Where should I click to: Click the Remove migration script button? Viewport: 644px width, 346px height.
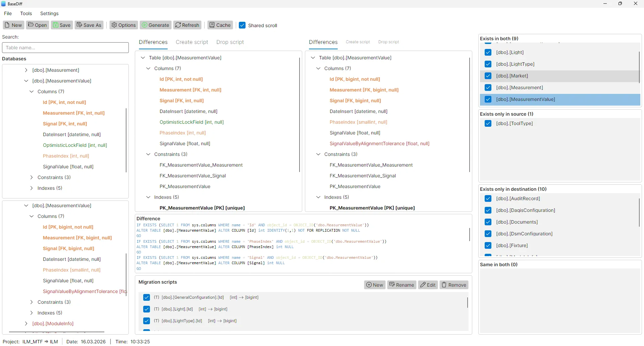tap(454, 285)
